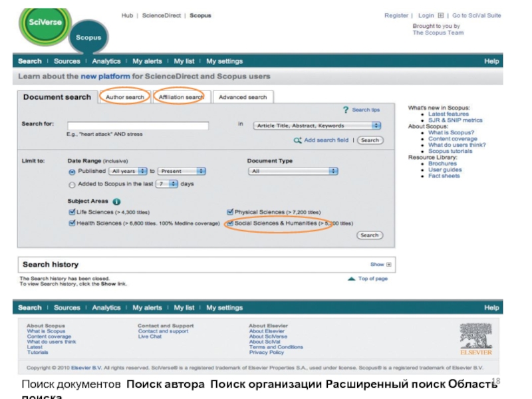
Task: Click the Add search field link
Action: [x=326, y=140]
